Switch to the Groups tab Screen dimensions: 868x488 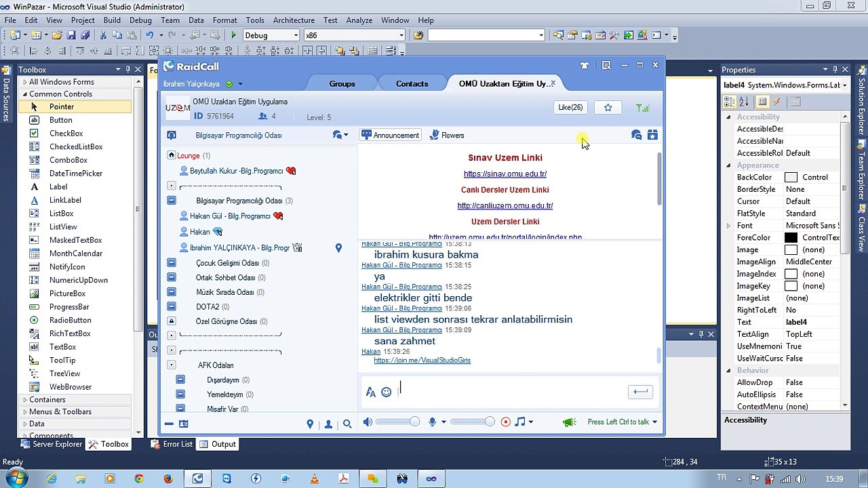pyautogui.click(x=342, y=83)
